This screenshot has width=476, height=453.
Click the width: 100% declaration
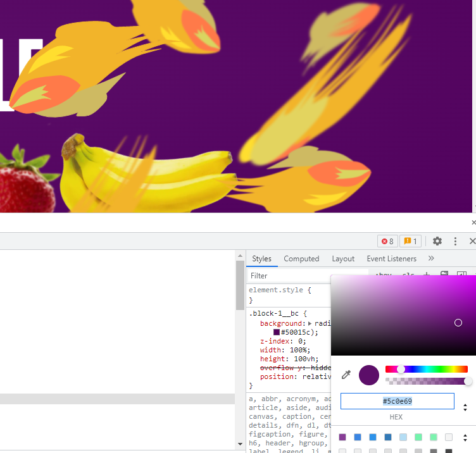tap(285, 350)
